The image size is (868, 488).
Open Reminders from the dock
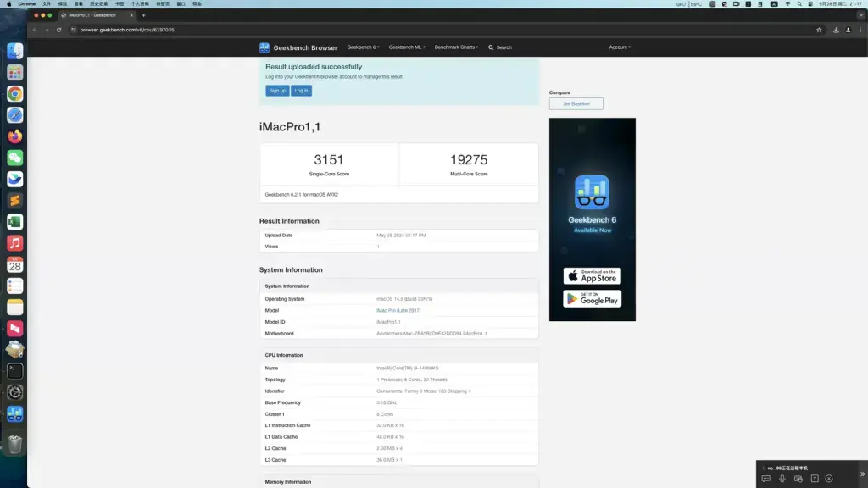tap(15, 286)
